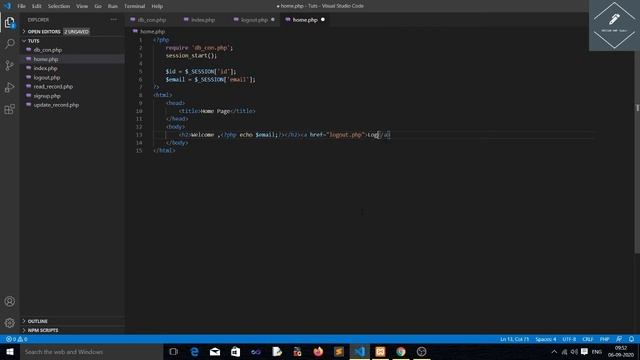Open the Explorer view in activity bar

pyautogui.click(x=9, y=22)
